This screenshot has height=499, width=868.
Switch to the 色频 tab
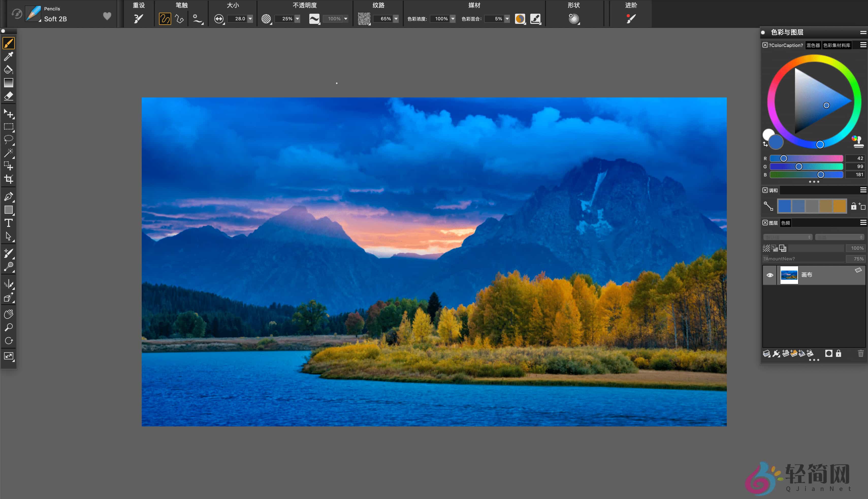(785, 223)
